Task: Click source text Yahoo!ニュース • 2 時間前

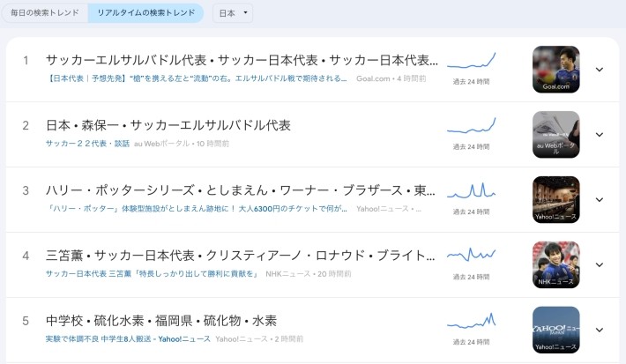Action: coord(259,338)
